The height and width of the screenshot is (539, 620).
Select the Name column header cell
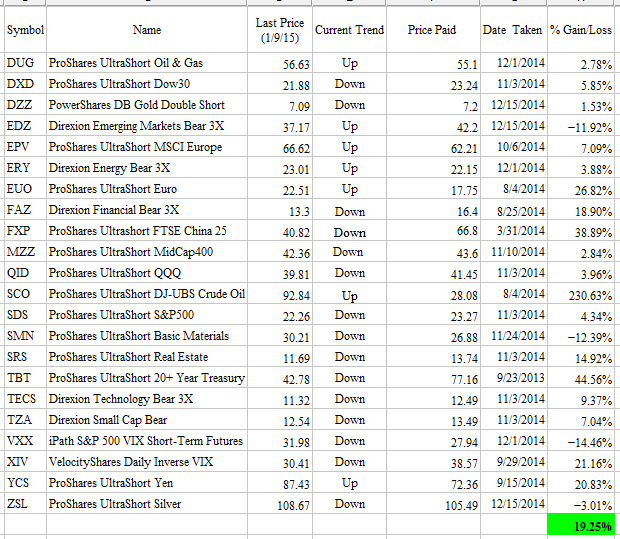click(x=147, y=30)
